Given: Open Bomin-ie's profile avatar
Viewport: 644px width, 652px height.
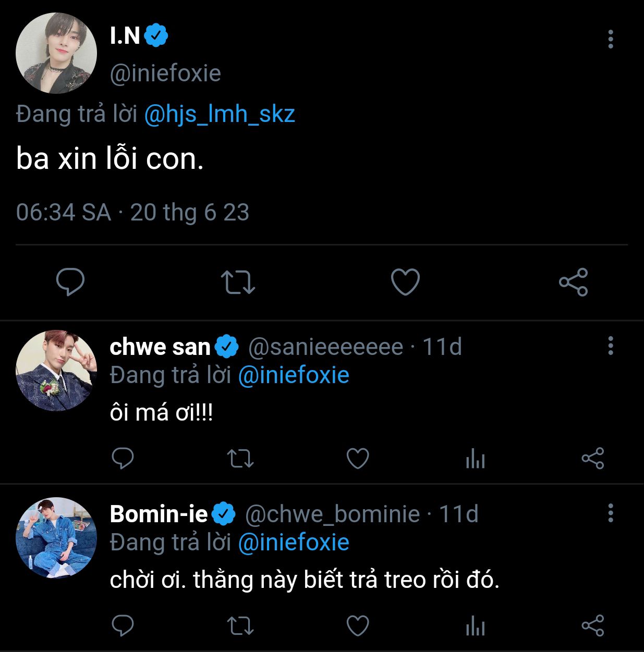Looking at the screenshot, I should pyautogui.click(x=56, y=537).
